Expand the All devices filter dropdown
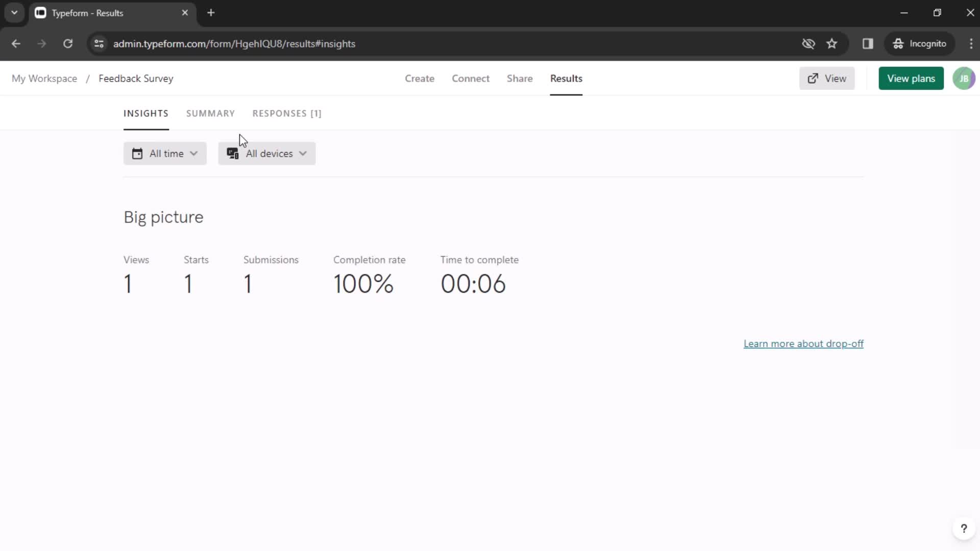Viewport: 980px width, 551px height. 266,154
